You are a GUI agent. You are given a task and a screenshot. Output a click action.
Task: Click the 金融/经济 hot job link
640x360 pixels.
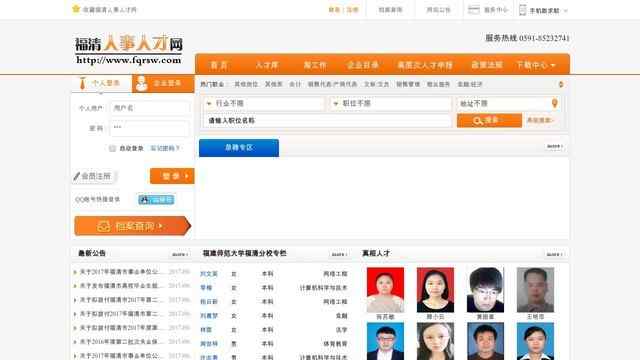(469, 84)
